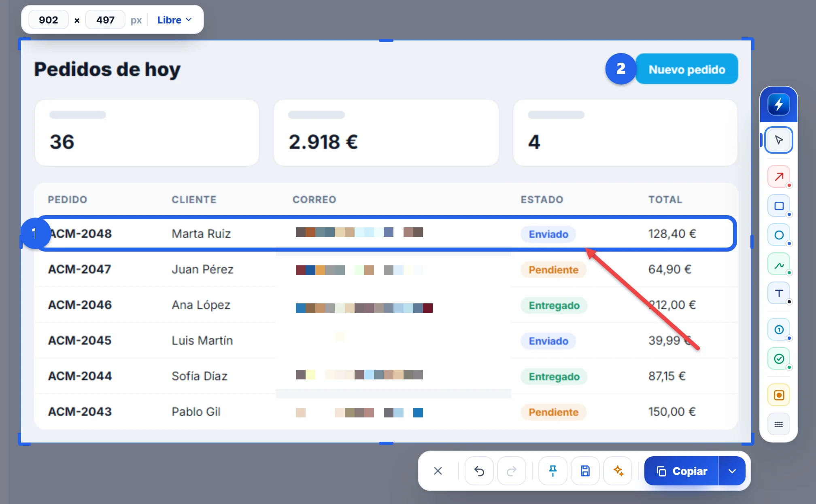Select the numbered step counter tool
Image resolution: width=816 pixels, height=504 pixels.
pyautogui.click(x=778, y=330)
